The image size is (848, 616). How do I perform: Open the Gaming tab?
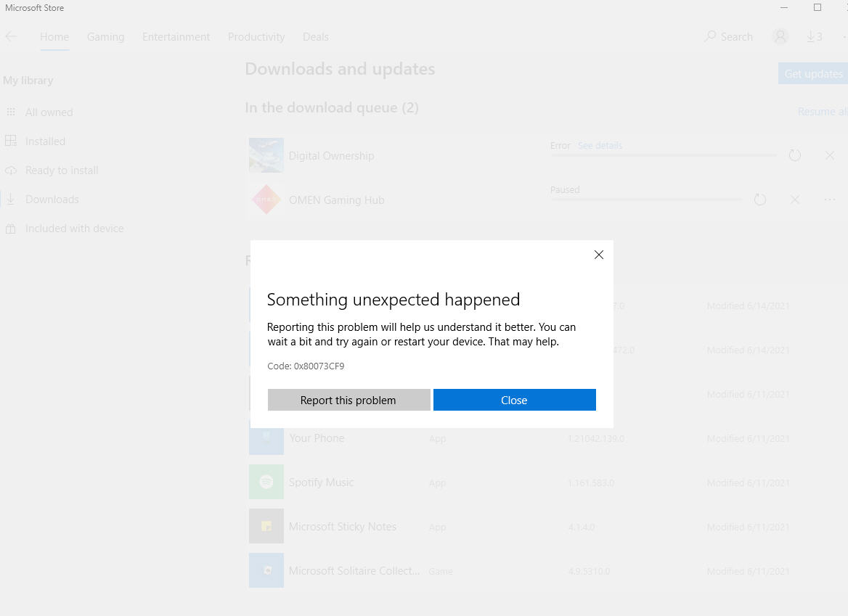105,37
